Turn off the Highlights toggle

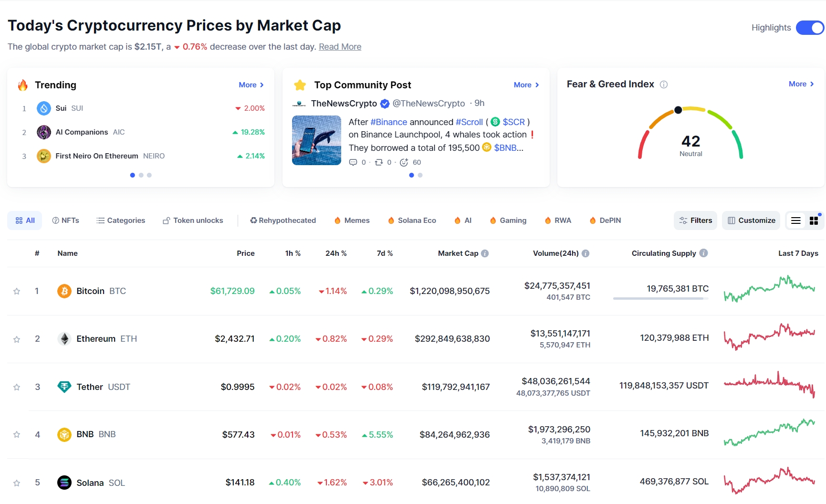click(x=810, y=28)
